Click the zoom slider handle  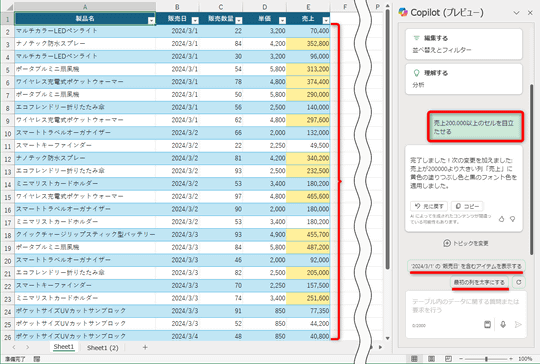tap(486, 359)
